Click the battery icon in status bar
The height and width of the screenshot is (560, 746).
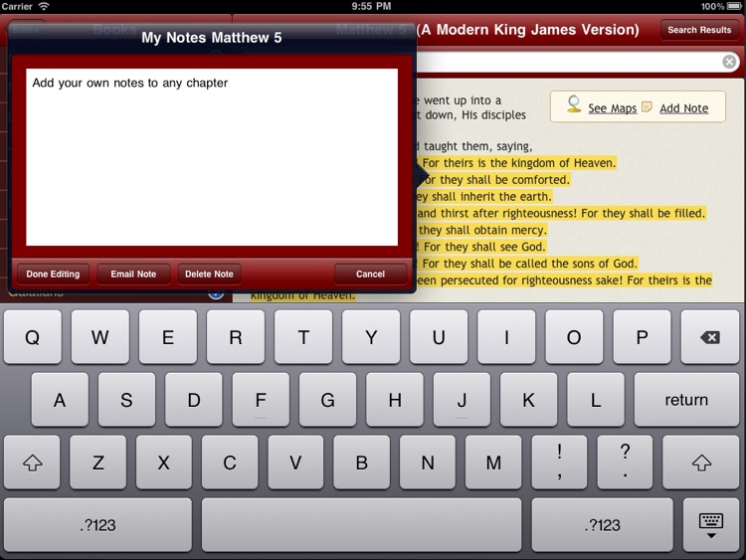(x=735, y=6)
